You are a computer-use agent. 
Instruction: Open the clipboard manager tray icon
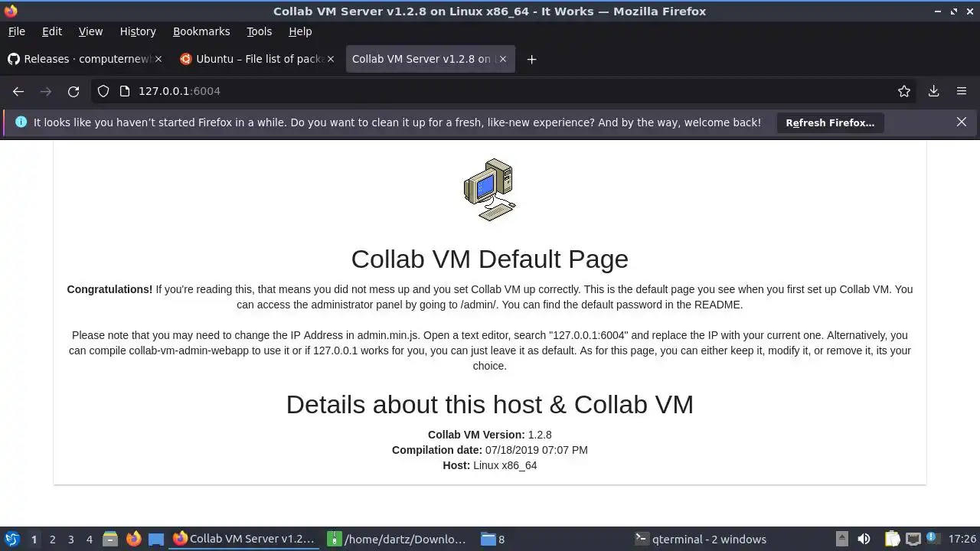[x=892, y=539]
